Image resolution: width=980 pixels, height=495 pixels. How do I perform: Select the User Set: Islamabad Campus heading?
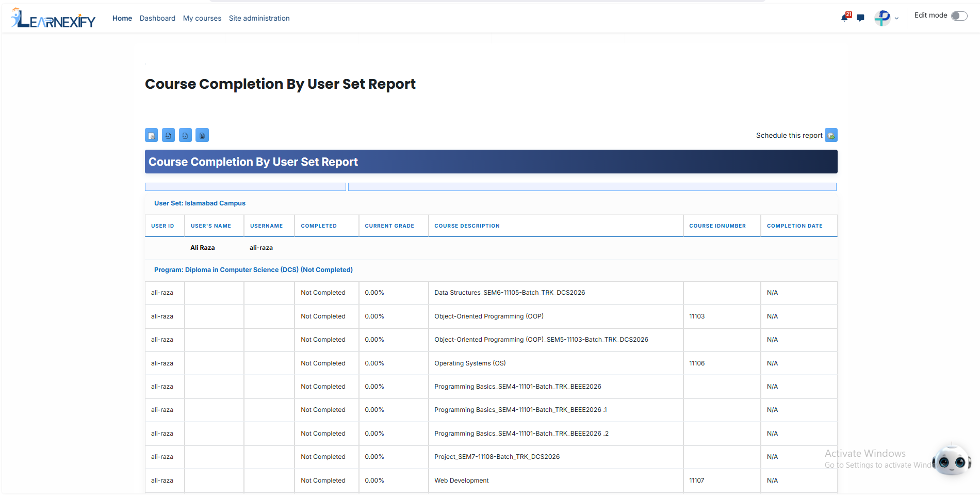click(x=200, y=203)
